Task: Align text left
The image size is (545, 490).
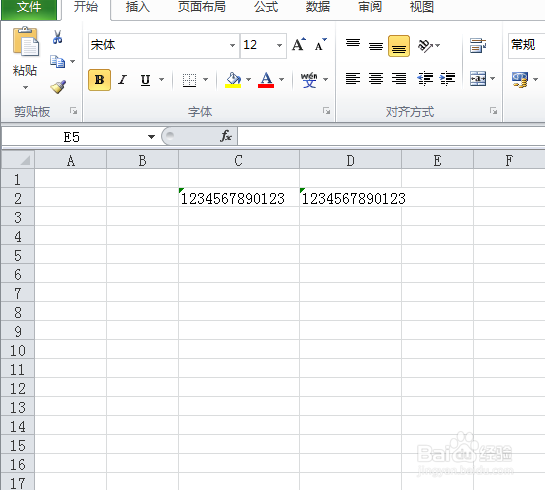Action: 353,79
